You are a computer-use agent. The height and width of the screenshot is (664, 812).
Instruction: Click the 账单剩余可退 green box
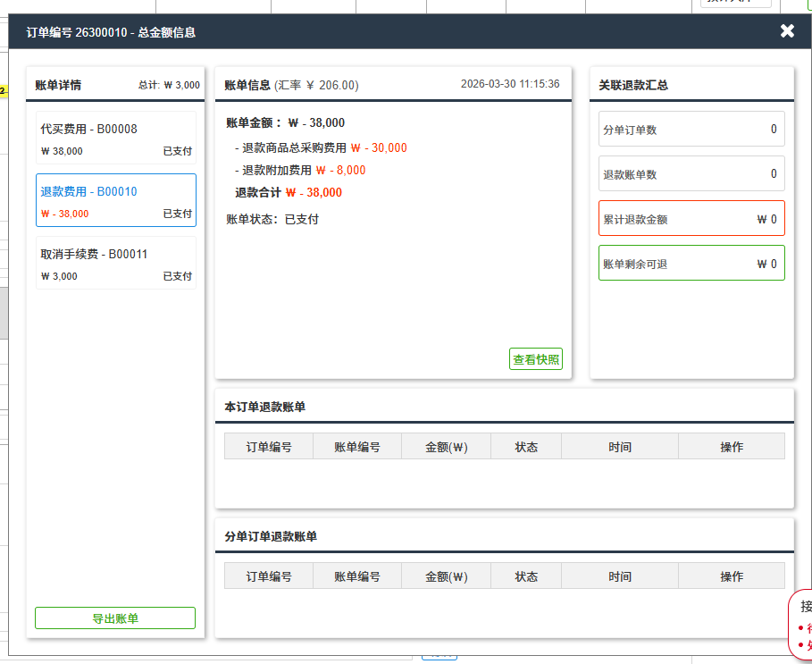point(691,264)
